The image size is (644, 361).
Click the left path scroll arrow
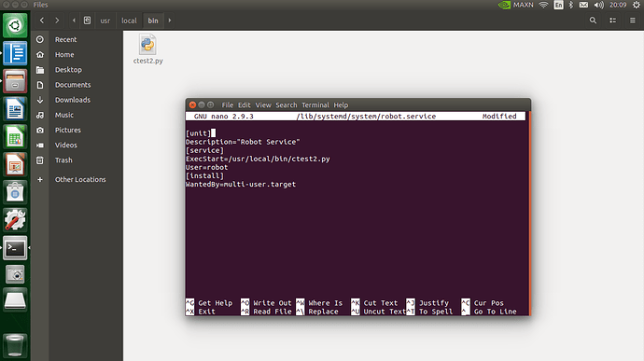point(74,21)
